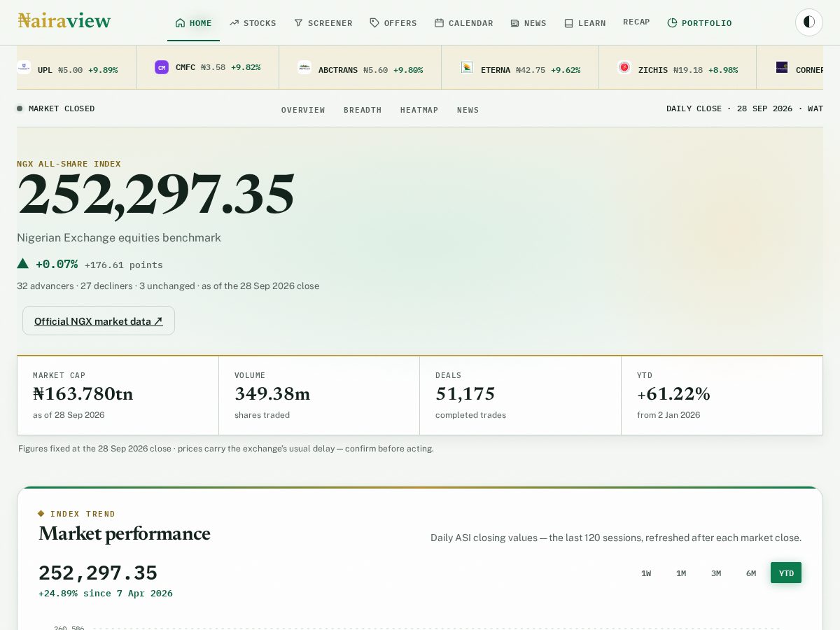Click the 252,297.35 index headline value
Viewport: 840px width, 630px height.
155,194
